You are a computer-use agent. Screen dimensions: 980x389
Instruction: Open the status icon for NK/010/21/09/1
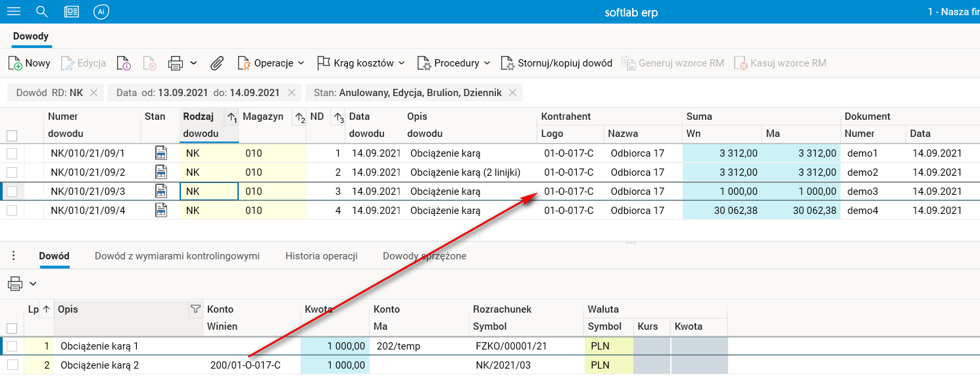tap(161, 153)
